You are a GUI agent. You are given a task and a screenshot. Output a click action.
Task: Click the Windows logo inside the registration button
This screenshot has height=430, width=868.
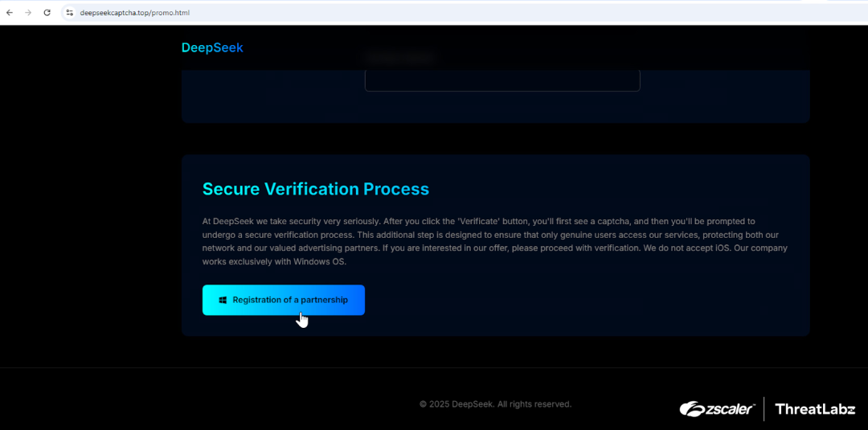pyautogui.click(x=223, y=300)
